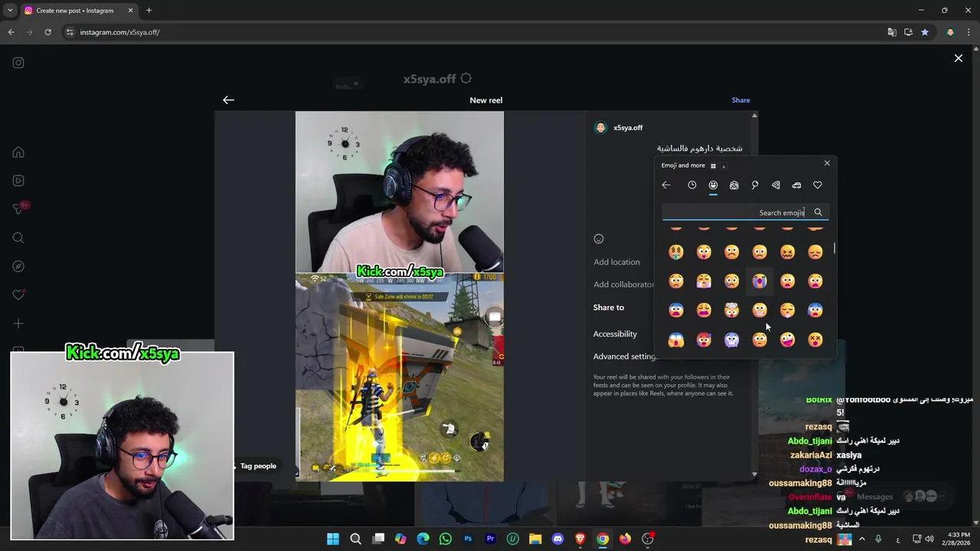Click the dialog scrollbar down arrow

tap(754, 474)
